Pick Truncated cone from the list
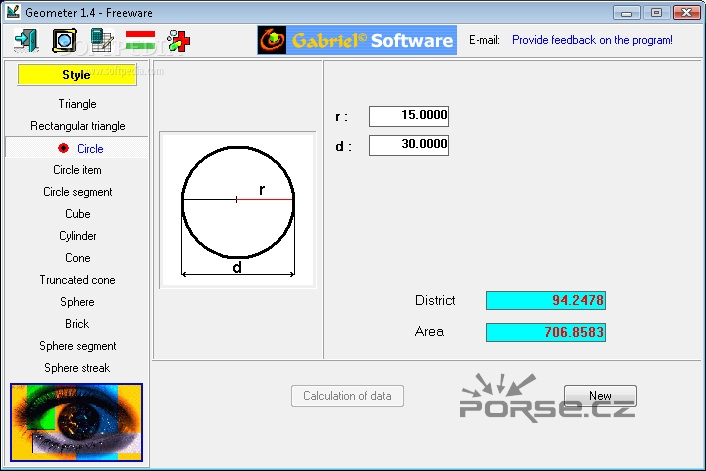706x471 pixels. pos(77,280)
